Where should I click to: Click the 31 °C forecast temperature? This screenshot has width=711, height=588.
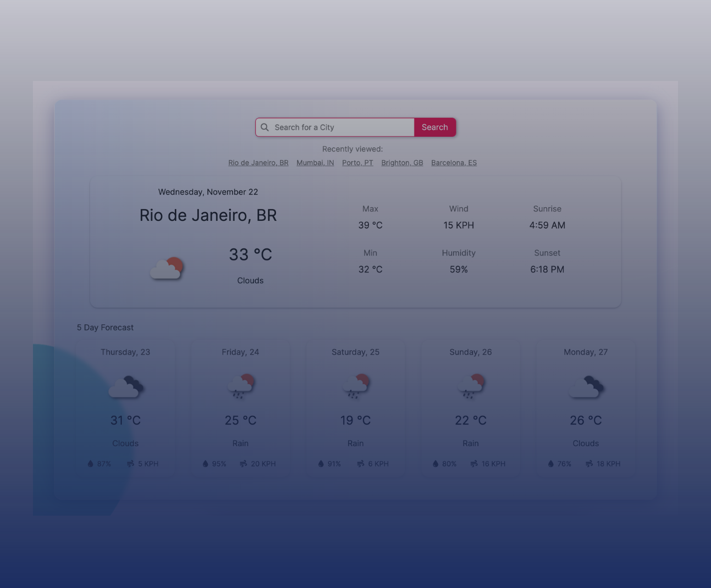click(125, 420)
